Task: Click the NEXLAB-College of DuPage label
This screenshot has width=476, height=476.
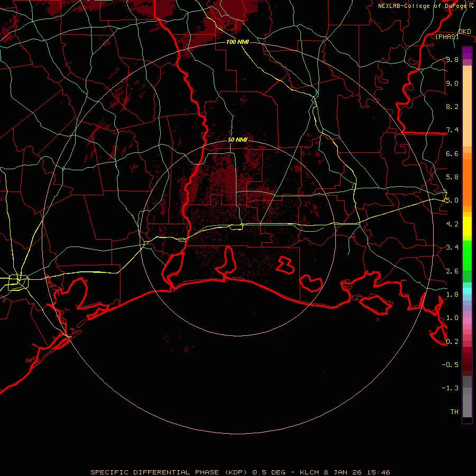Action: 422,6
